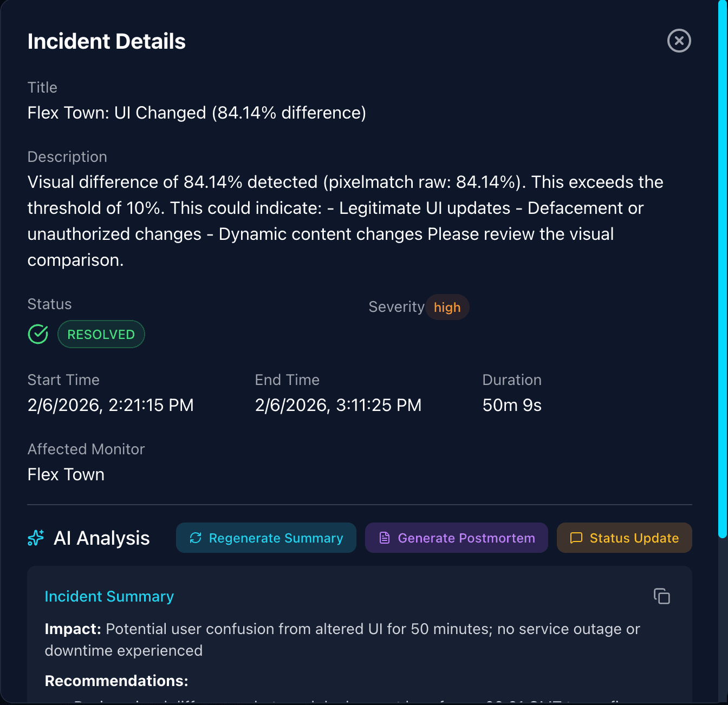Click the chat bubble icon on Status Update

click(x=576, y=538)
